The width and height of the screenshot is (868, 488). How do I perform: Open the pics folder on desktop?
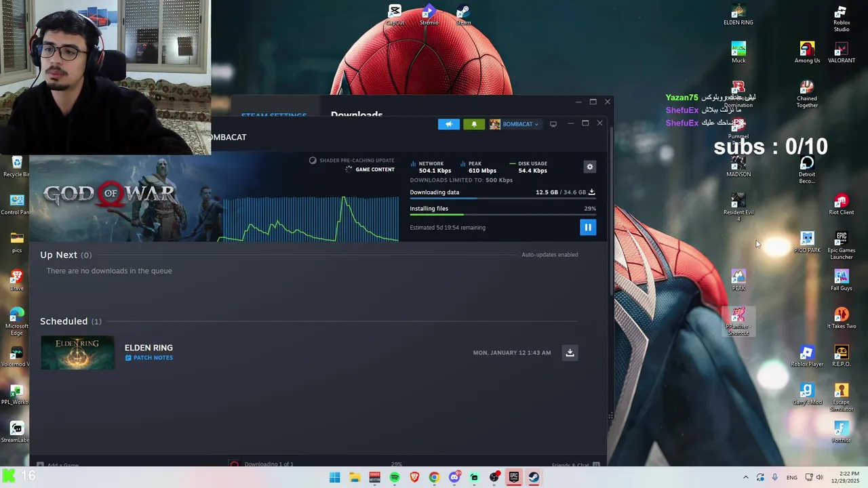click(x=17, y=243)
